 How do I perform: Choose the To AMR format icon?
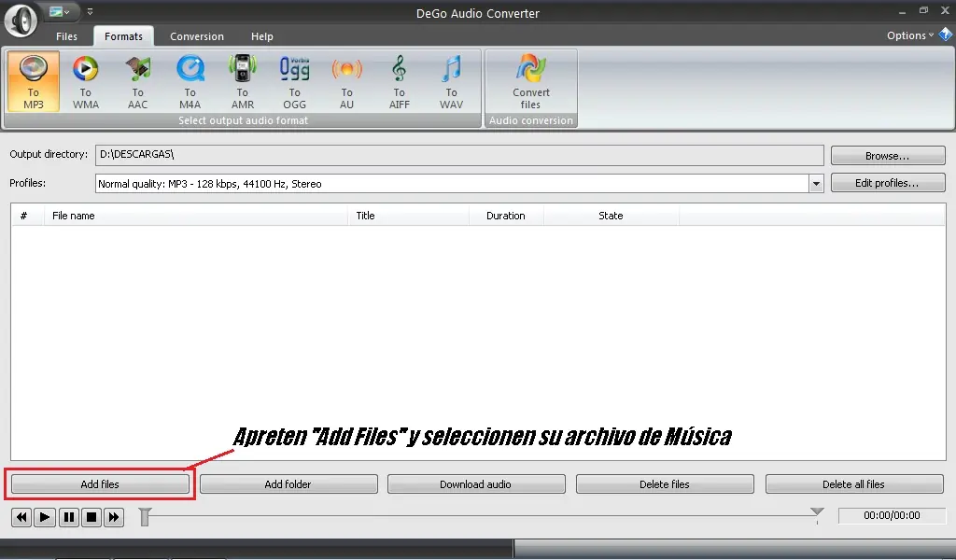(243, 81)
